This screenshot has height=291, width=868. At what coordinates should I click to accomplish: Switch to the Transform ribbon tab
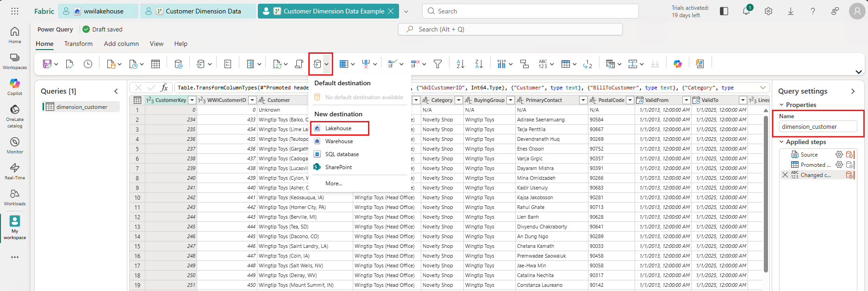point(78,44)
